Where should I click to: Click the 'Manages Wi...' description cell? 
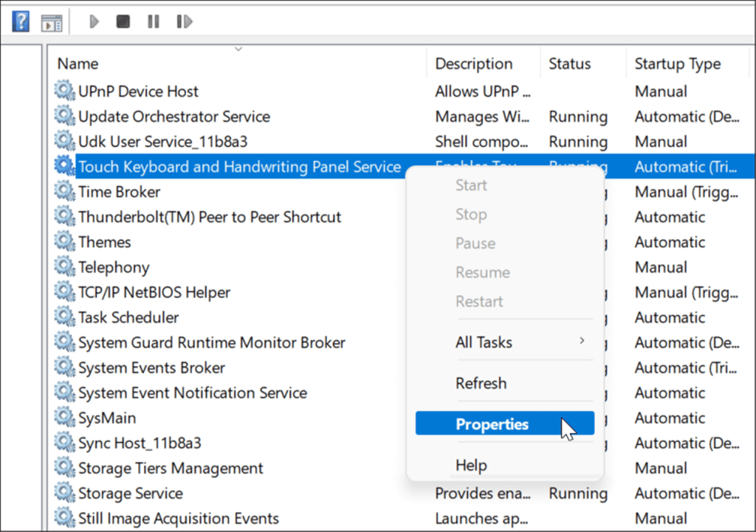[x=482, y=116]
